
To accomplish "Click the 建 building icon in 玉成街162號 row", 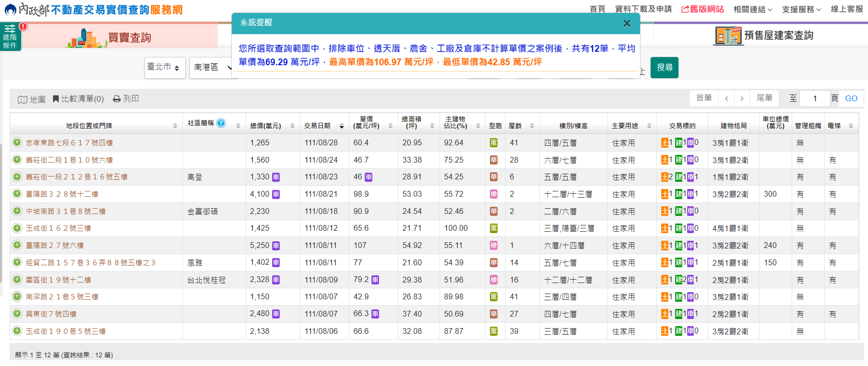I will [x=679, y=228].
